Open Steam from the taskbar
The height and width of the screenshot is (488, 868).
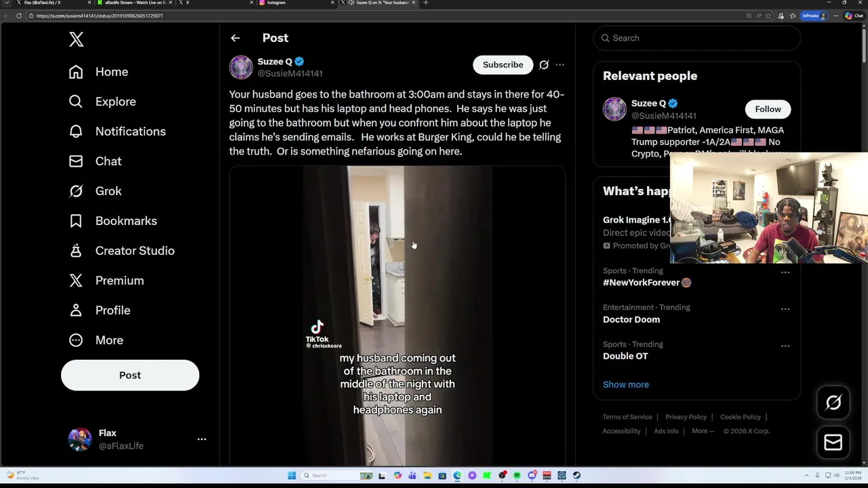pyautogui.click(x=576, y=476)
